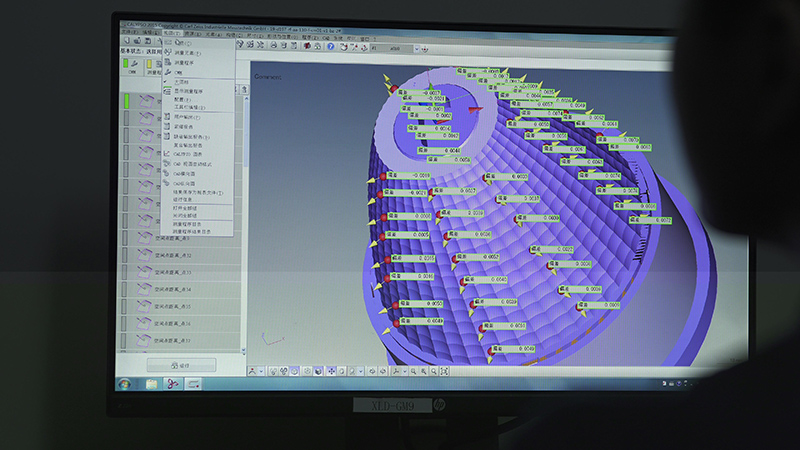The image size is (800, 450).
Task: Click the top toolbar combo input field
Action: [391, 48]
